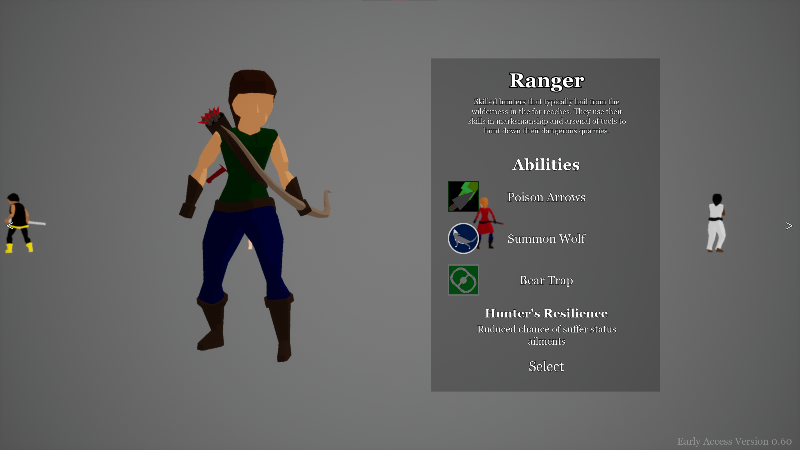Click the Poison Arrows label

(546, 197)
